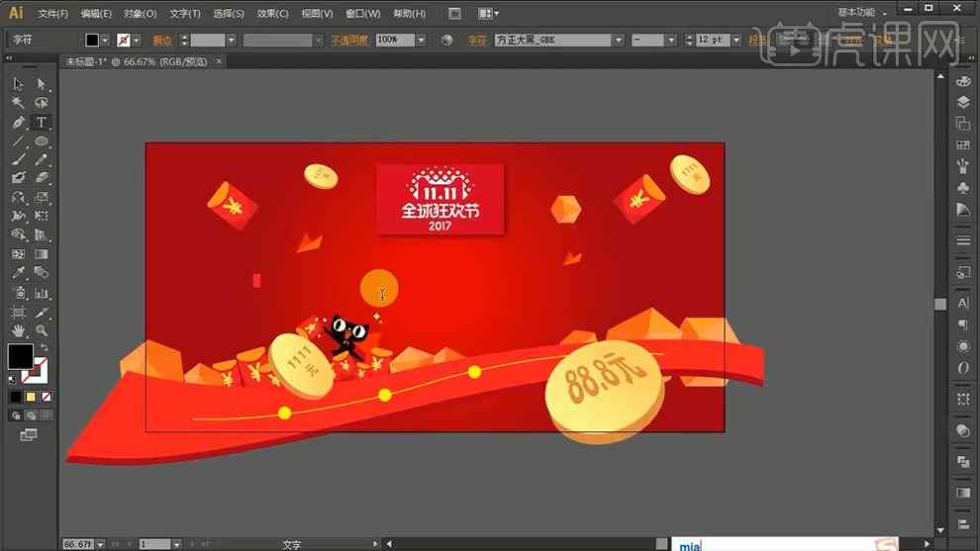Open the arrange documents dropdown
The width and height of the screenshot is (980, 551).
tap(488, 13)
